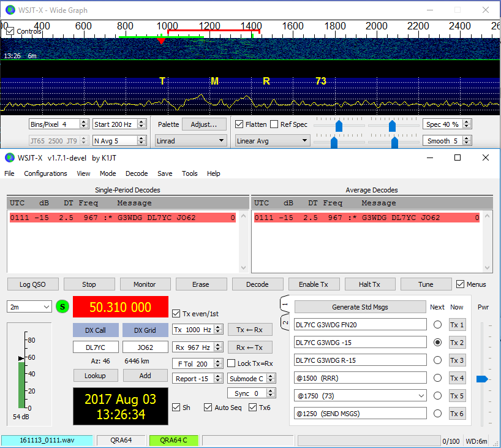Click the DX Call input field with DL7YC

95,347
